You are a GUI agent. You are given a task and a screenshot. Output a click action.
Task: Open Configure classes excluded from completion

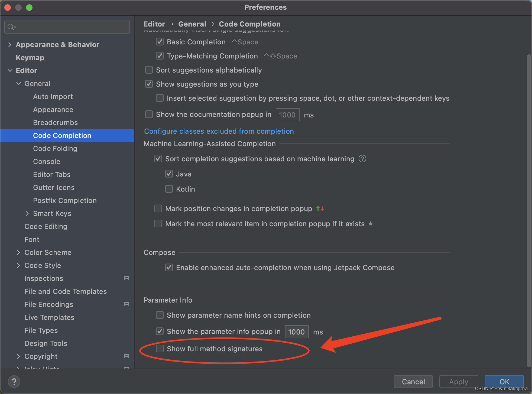point(219,131)
